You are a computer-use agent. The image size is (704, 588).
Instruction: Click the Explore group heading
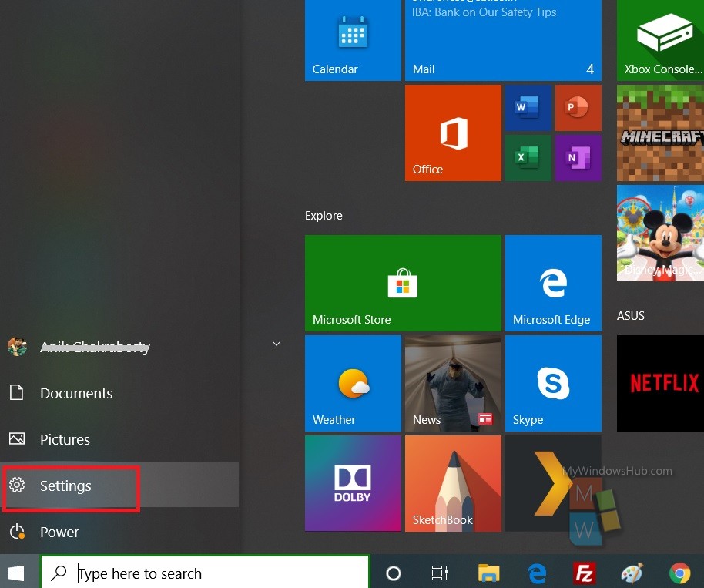coord(324,216)
